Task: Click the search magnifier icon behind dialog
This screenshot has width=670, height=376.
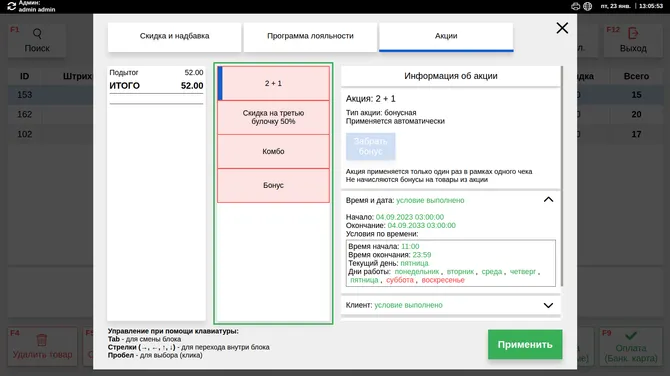Action: 37,33
